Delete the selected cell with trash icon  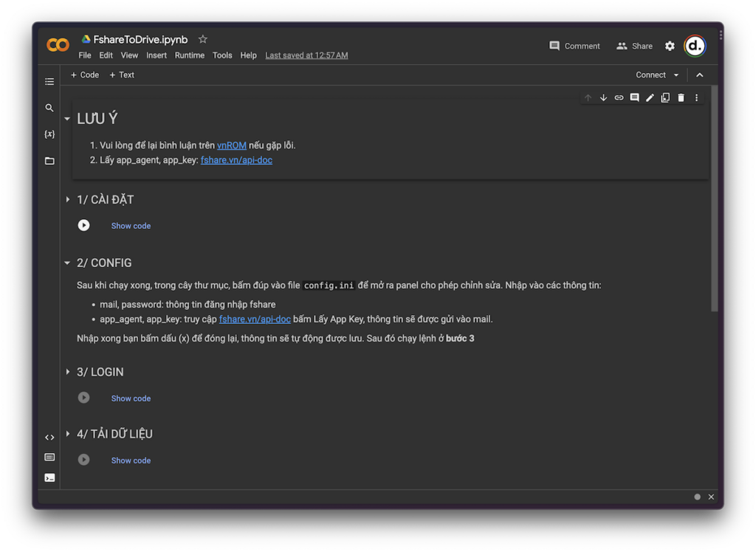coord(681,98)
